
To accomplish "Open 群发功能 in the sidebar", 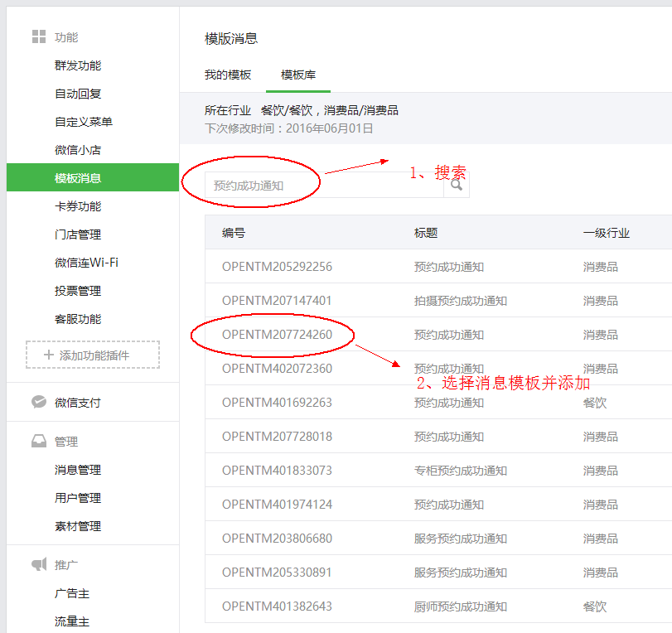I will coord(78,65).
